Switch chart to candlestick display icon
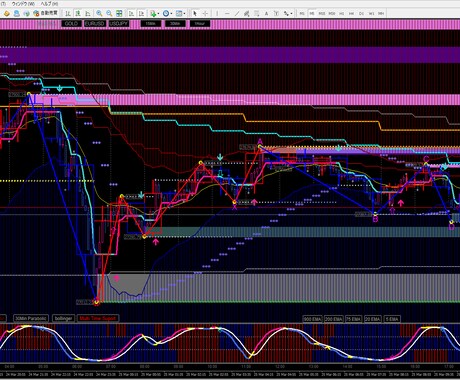Screen dimensions: 460x380 pyautogui.click(x=78, y=13)
